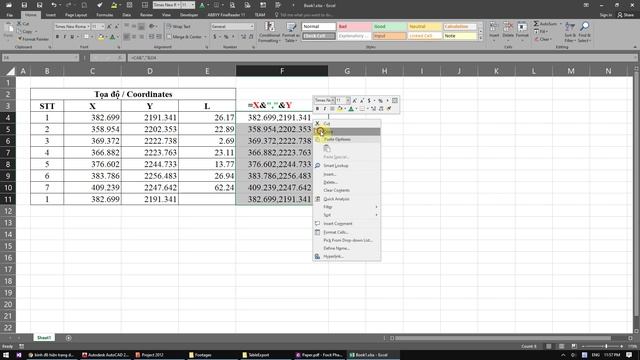The height and width of the screenshot is (360, 640).
Task: Choose Copy in the context menu
Action: tap(347, 131)
